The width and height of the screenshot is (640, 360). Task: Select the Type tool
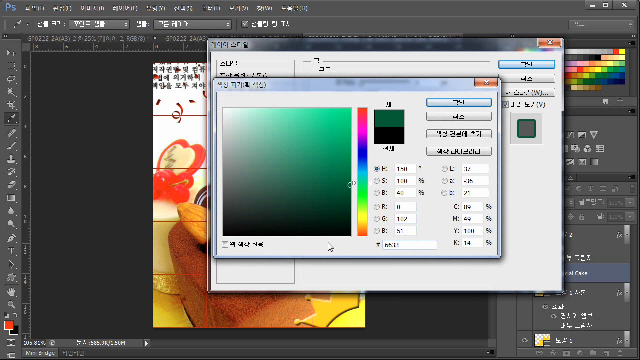(x=11, y=251)
